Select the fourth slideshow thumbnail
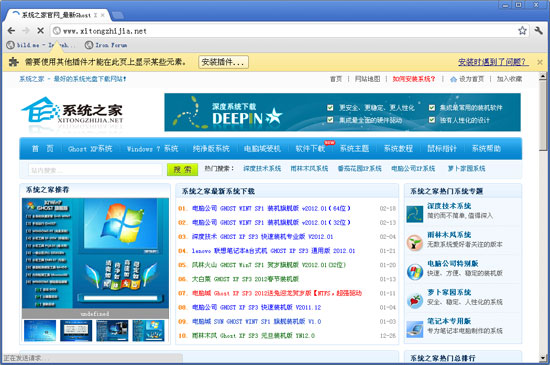The image size is (550, 365). click(148, 331)
